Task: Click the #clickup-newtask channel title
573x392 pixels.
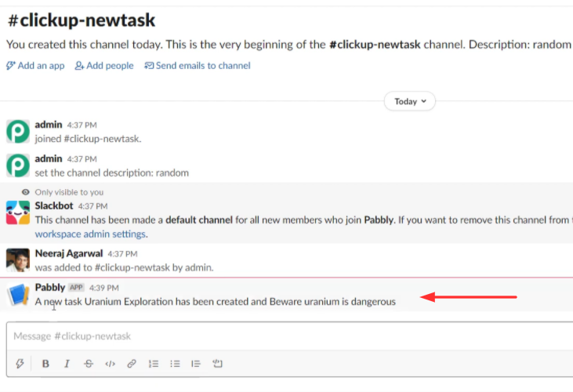Action: click(82, 20)
